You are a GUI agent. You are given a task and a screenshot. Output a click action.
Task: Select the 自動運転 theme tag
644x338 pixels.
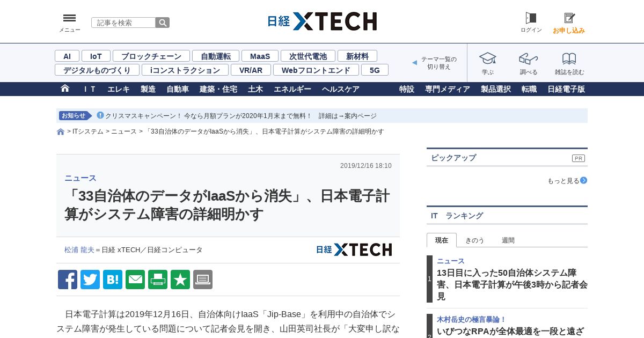[216, 56]
